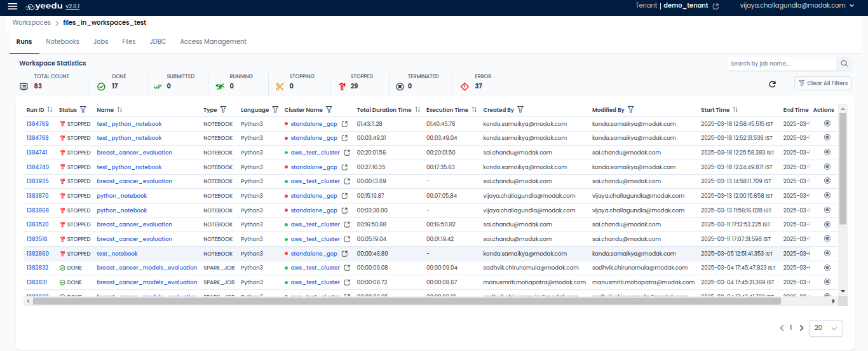Sort by Execution Time column

click(x=474, y=110)
